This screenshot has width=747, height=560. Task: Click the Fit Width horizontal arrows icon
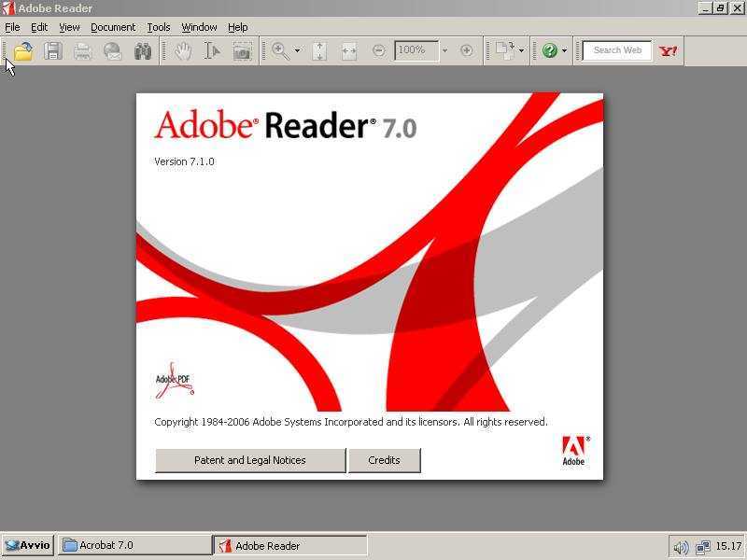[x=348, y=51]
